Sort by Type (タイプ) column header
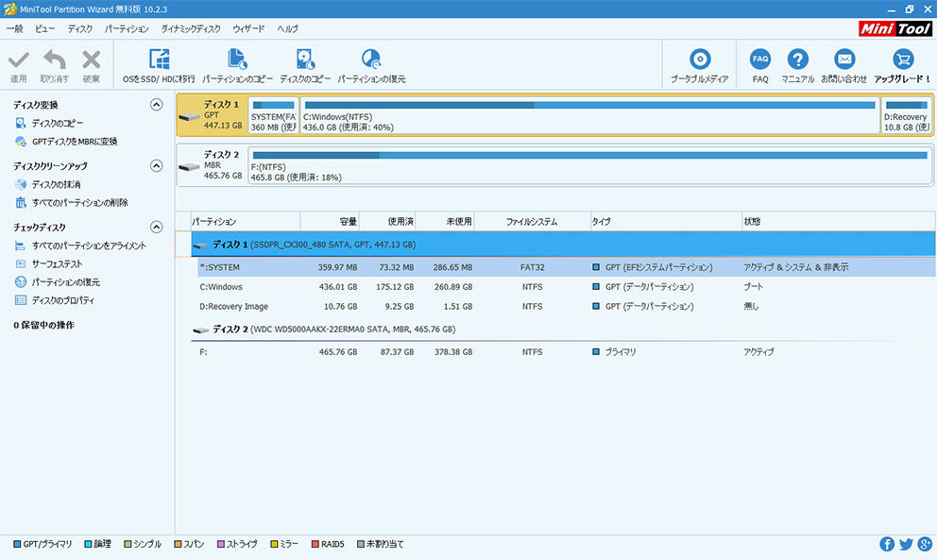The height and width of the screenshot is (560, 937). click(666, 222)
